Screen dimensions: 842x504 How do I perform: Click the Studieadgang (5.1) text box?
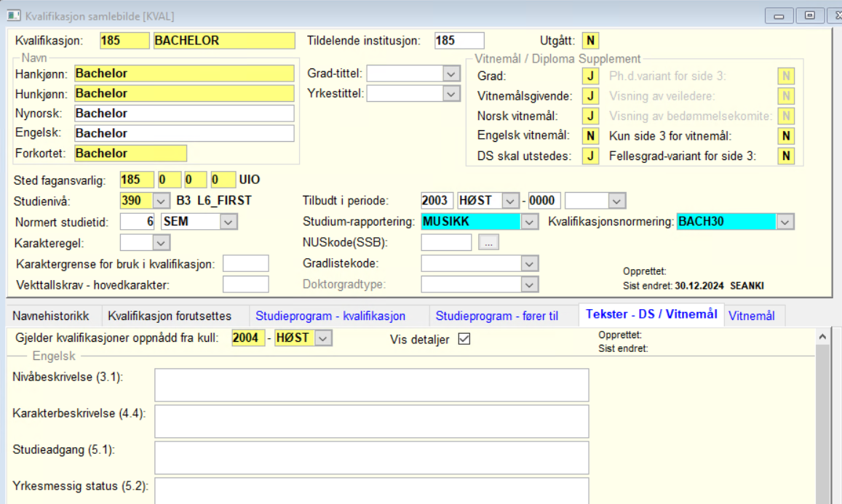point(372,458)
